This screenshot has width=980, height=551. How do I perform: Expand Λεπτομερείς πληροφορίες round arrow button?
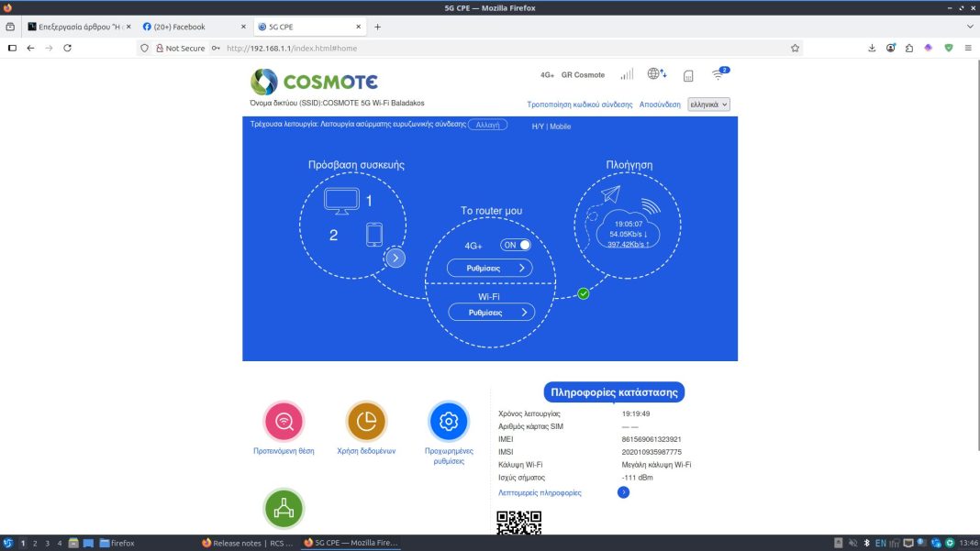(x=623, y=492)
